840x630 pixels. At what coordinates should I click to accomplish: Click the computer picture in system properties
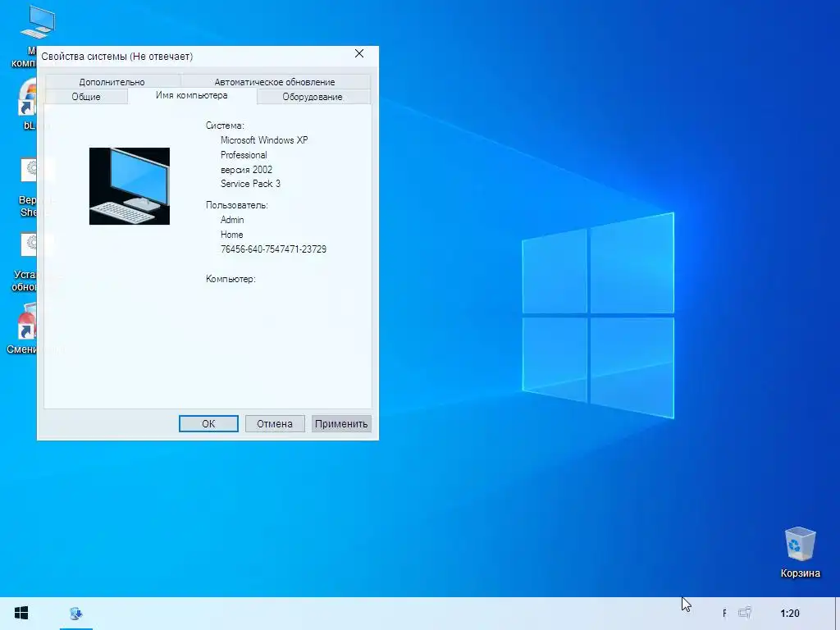(x=129, y=186)
